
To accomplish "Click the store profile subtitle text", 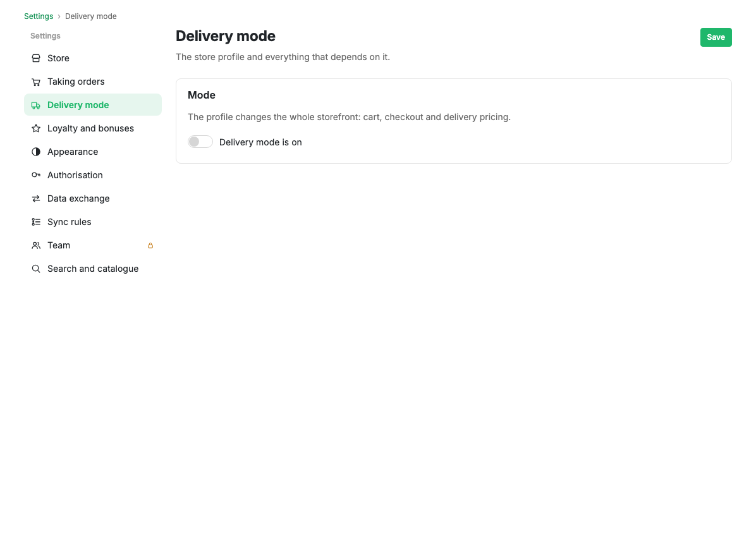I will coord(283,57).
